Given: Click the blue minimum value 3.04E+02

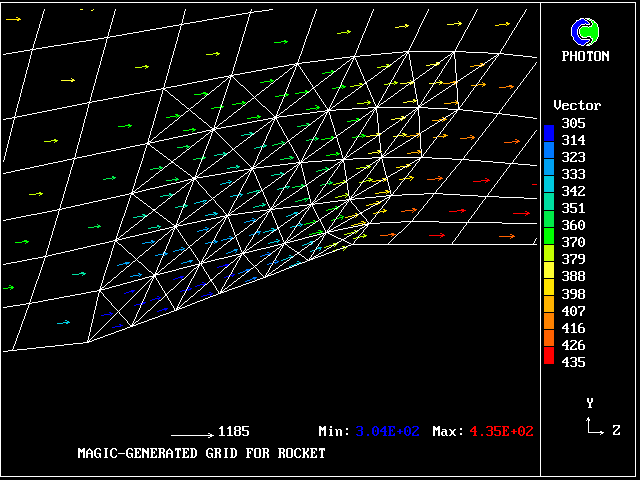Looking at the screenshot, I should tap(388, 432).
